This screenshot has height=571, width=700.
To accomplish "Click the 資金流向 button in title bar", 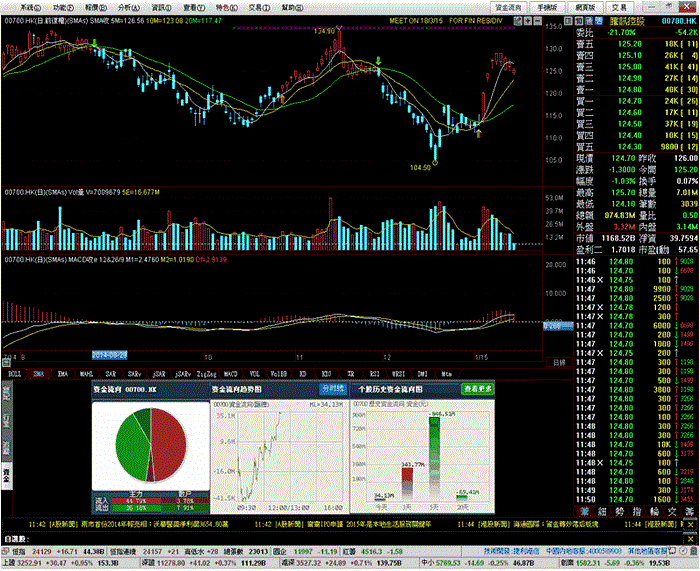I will pos(509,8).
